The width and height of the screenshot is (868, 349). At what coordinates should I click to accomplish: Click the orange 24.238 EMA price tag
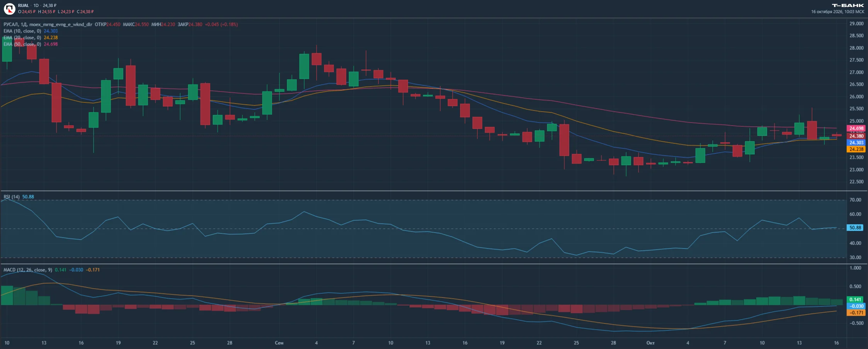pyautogui.click(x=856, y=149)
